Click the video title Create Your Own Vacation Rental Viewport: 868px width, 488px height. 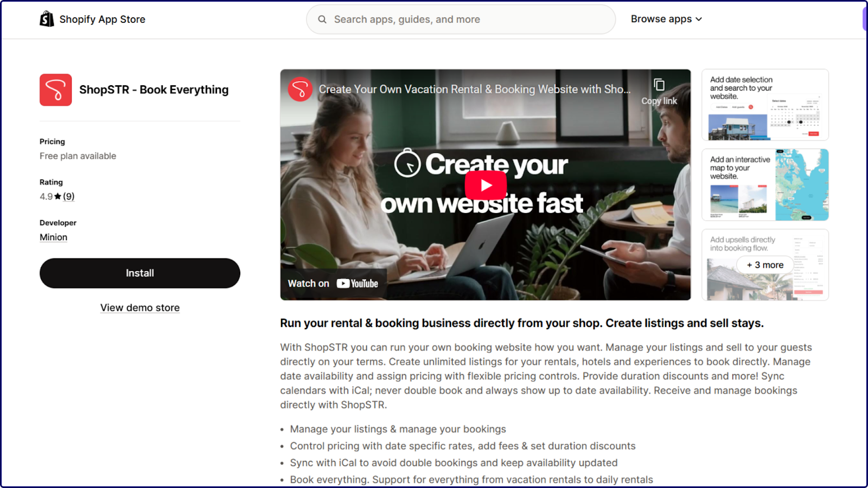pos(474,89)
